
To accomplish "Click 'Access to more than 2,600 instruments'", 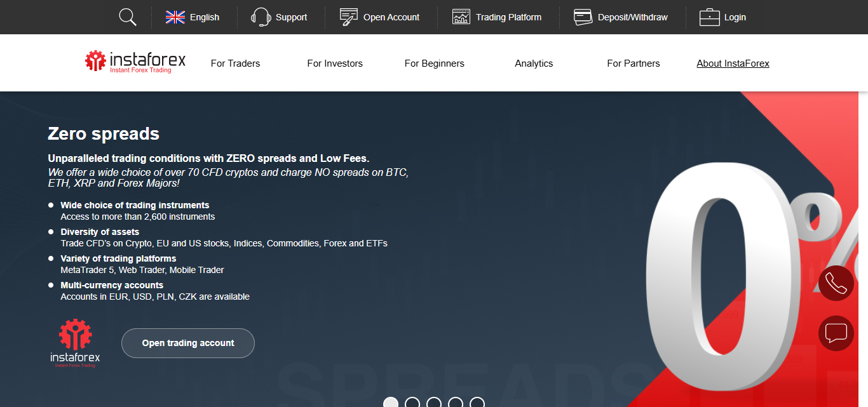I will [138, 217].
